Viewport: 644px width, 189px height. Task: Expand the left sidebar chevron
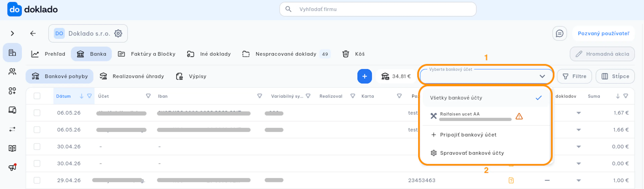pos(12,33)
